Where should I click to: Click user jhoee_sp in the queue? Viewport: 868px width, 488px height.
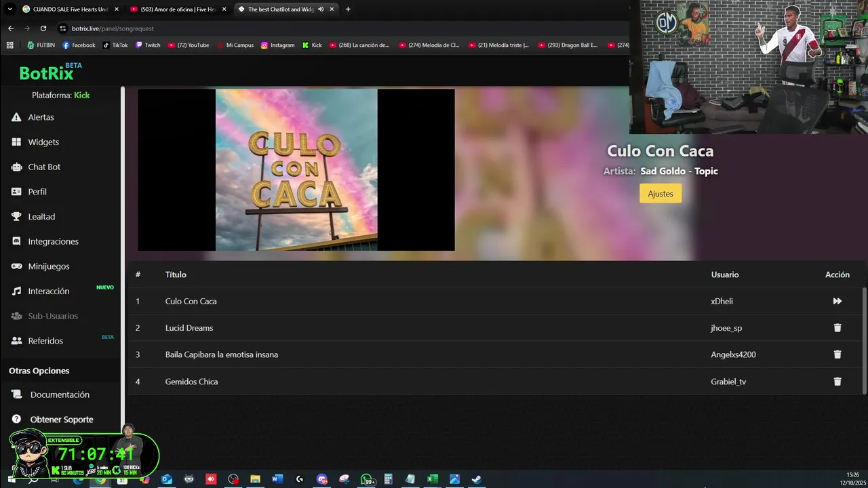(x=726, y=328)
